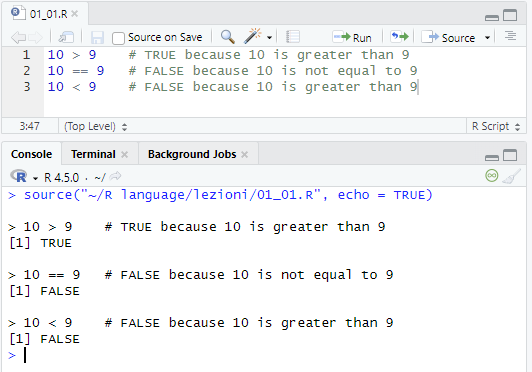The image size is (532, 372).
Task: Minimize the source editor pane
Action: [492, 17]
